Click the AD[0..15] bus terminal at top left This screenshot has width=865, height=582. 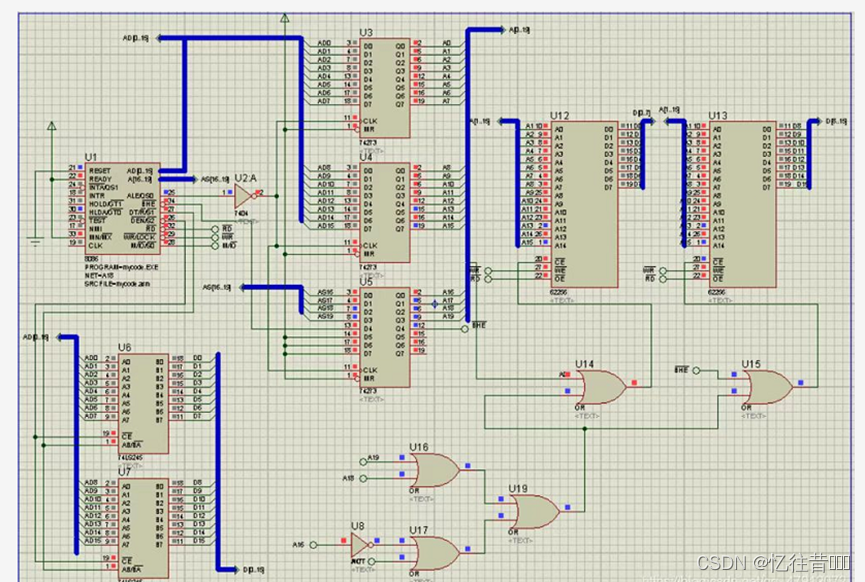[x=159, y=38]
